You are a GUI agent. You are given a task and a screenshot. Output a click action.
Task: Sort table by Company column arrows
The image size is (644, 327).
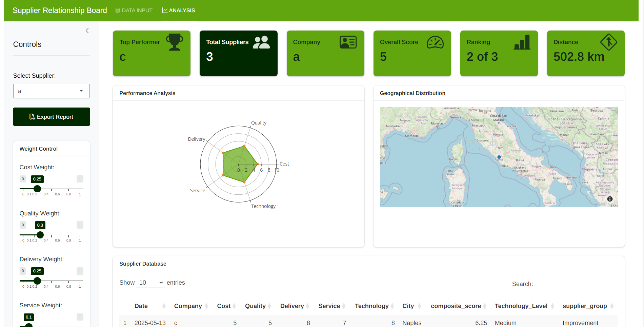(206, 306)
